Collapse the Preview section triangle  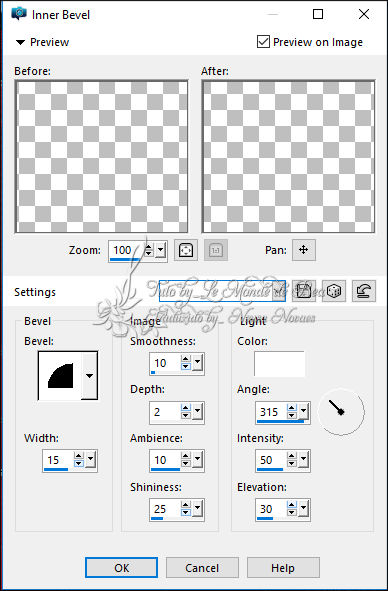[20, 42]
